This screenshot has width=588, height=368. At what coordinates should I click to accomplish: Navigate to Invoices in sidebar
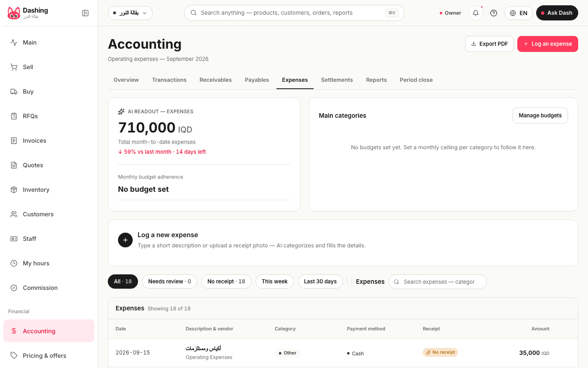coord(49,141)
